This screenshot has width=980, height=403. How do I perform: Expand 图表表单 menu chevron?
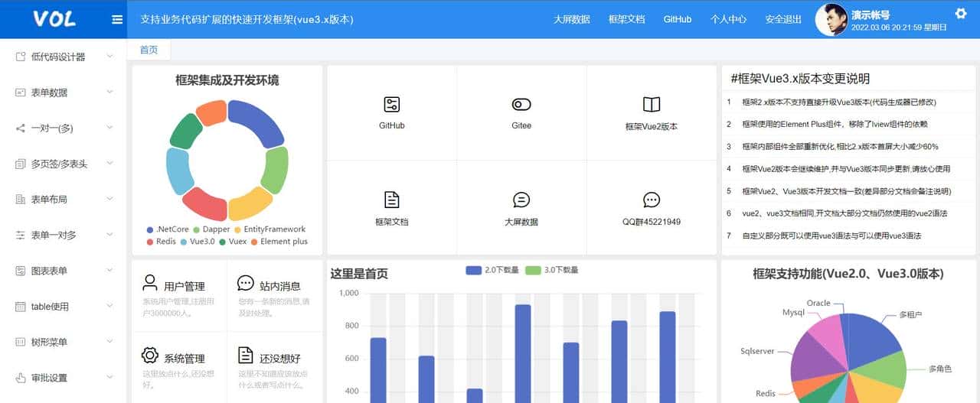point(109,271)
